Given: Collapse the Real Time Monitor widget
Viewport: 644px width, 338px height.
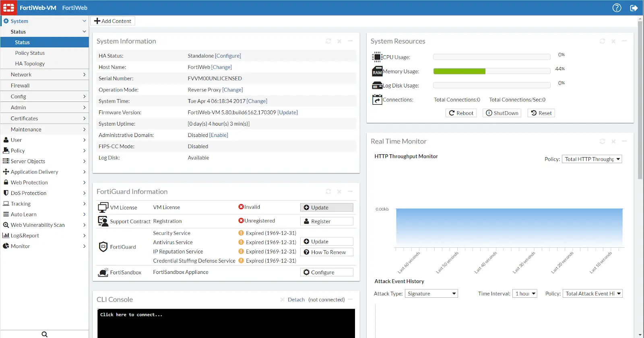Looking at the screenshot, I should (x=624, y=141).
